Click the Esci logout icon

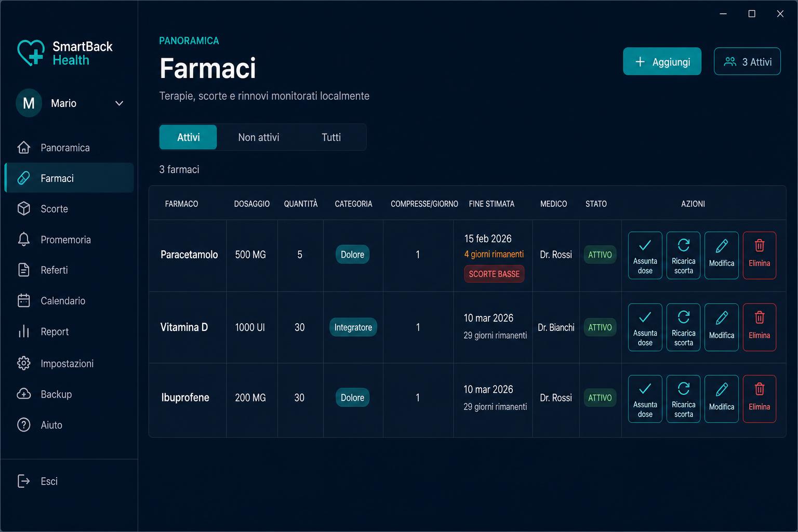(24, 481)
